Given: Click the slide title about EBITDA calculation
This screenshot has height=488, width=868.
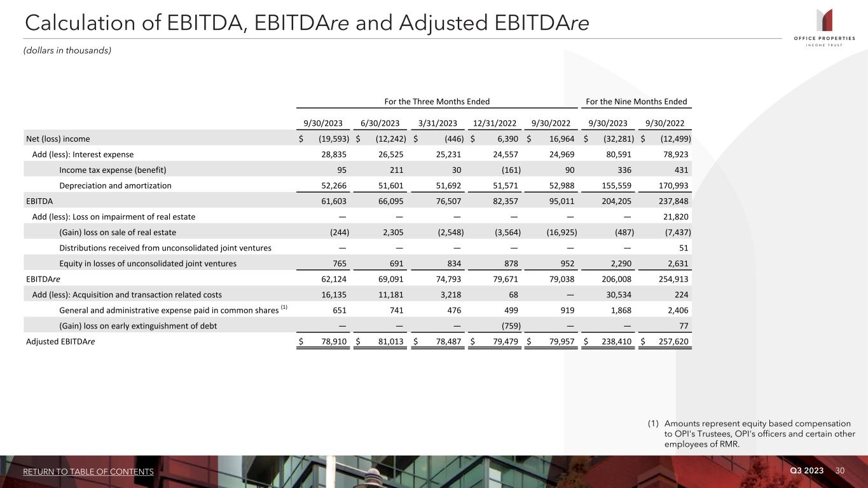Looking at the screenshot, I should pos(306,22).
